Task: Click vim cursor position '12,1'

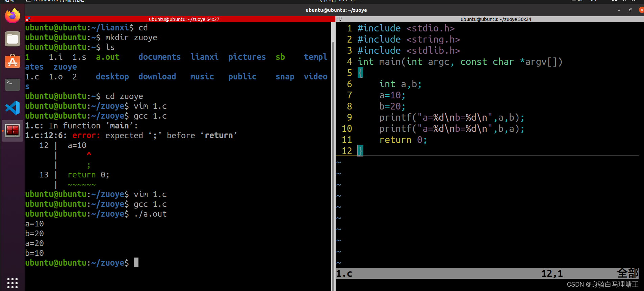Action: click(x=552, y=273)
